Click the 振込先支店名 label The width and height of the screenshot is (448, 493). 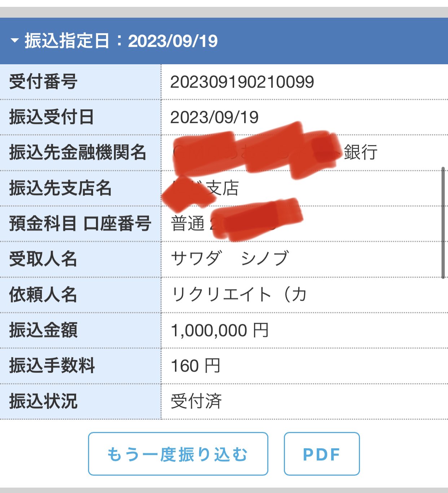(x=60, y=188)
